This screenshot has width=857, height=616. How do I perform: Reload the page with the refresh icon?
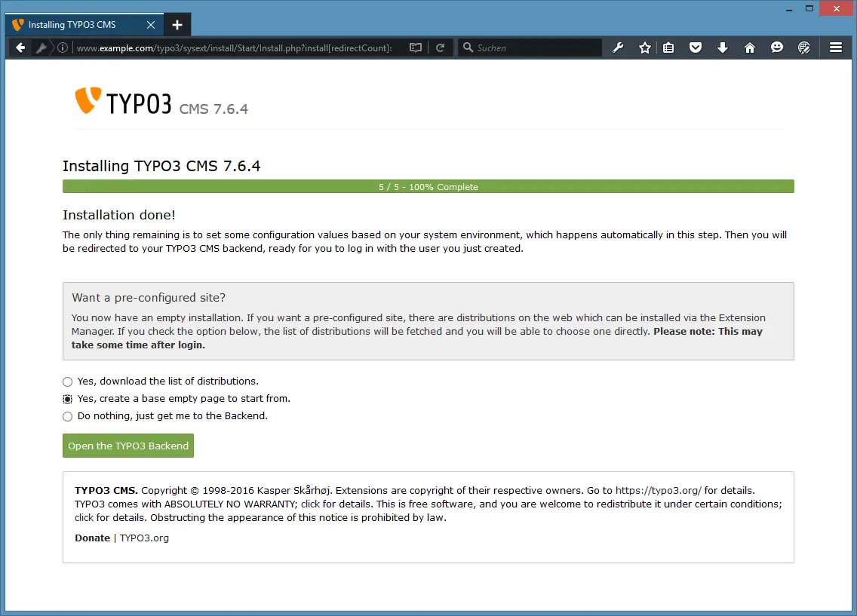(440, 48)
